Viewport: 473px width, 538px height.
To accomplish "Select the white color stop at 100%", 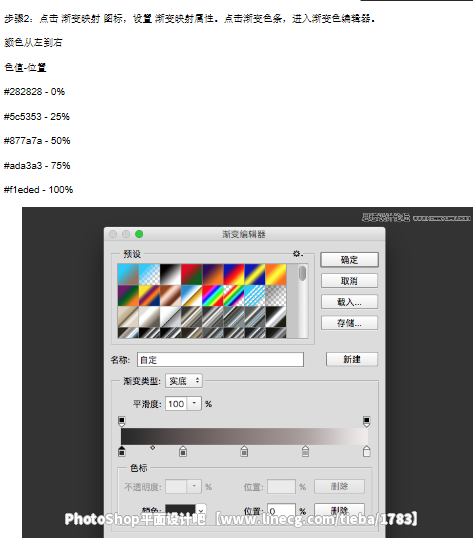I will tap(366, 451).
